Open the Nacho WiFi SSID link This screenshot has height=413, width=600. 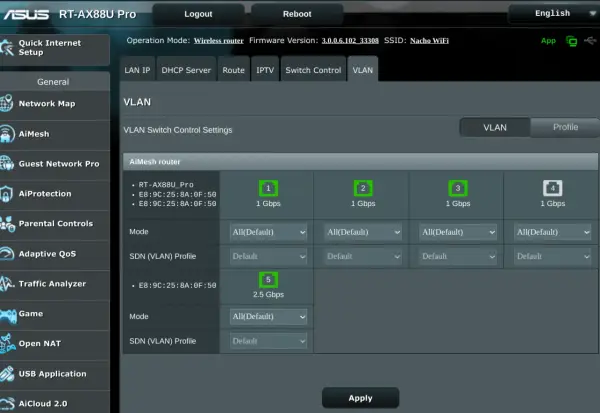point(429,41)
